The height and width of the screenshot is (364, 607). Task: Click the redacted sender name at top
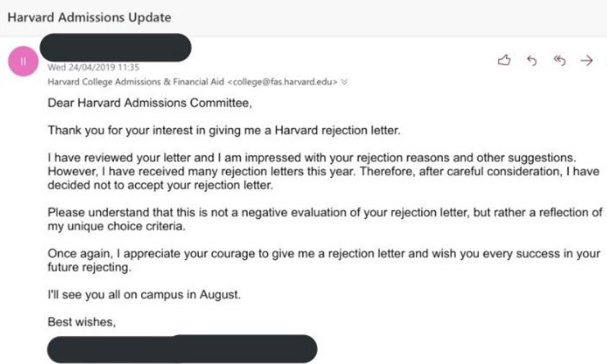pos(119,47)
